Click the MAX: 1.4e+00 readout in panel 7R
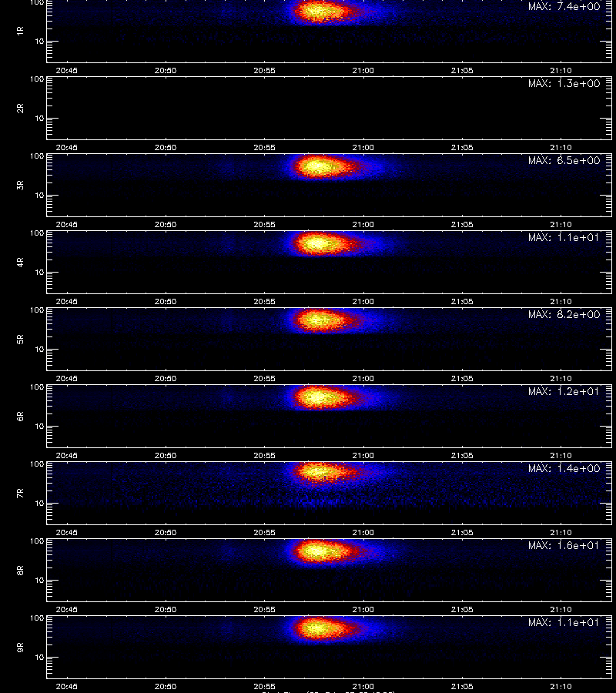Viewport: 616px width, 693px height. (564, 468)
